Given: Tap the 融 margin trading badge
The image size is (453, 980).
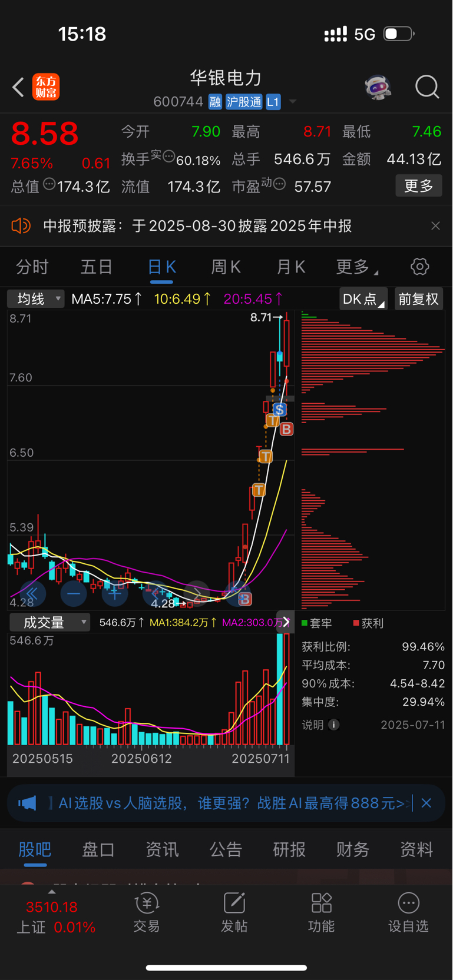Looking at the screenshot, I should (x=215, y=102).
